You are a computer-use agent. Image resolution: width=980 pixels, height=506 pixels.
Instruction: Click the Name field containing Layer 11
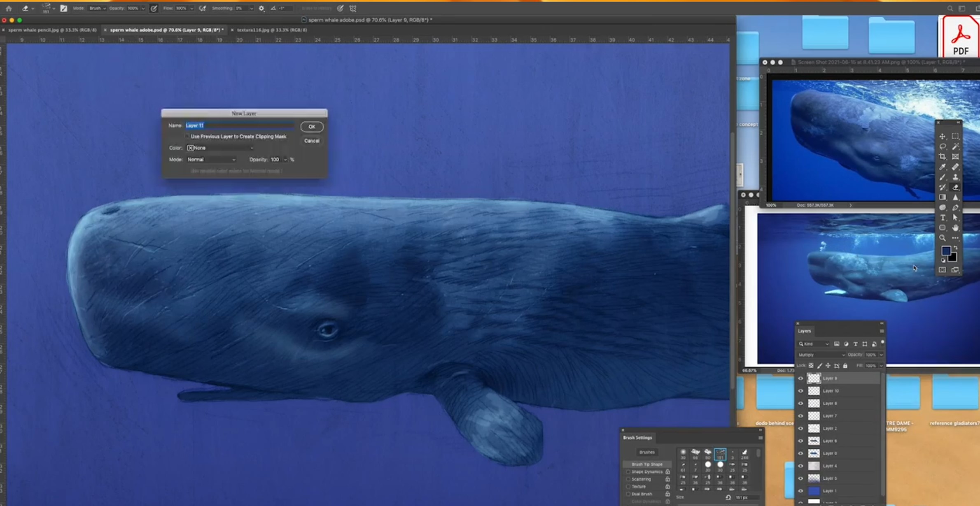point(240,125)
